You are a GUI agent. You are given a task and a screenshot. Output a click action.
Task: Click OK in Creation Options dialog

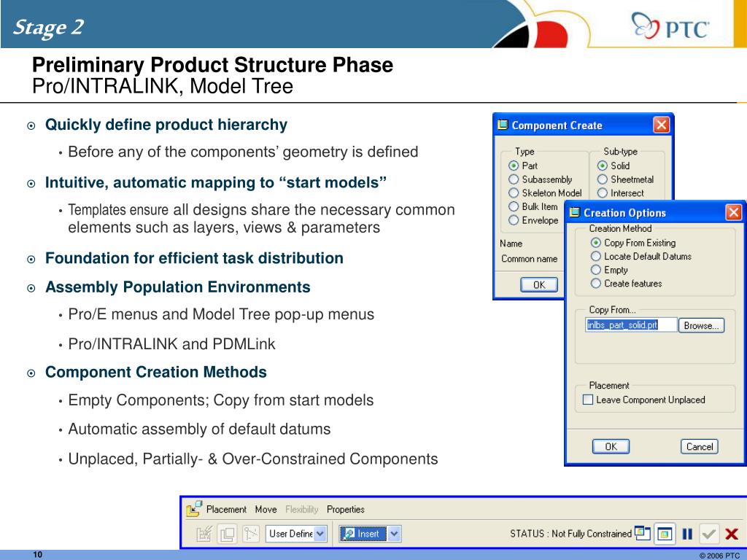(611, 447)
